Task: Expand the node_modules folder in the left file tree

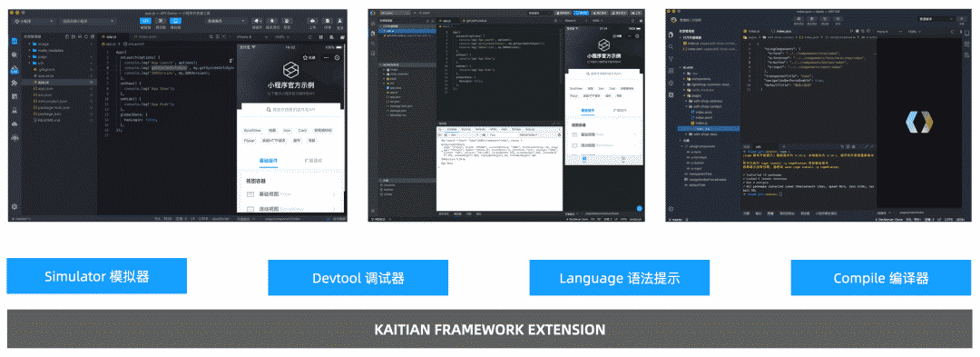Action: tap(51, 51)
